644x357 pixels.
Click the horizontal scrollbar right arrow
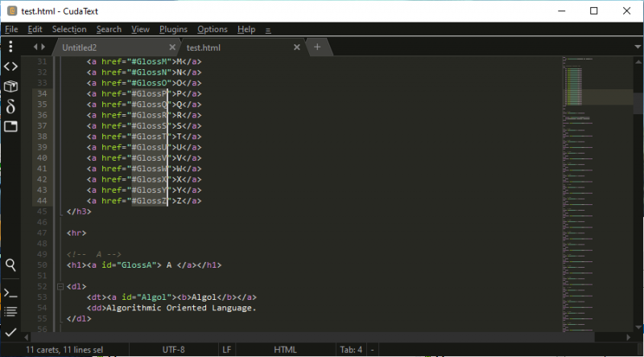point(629,338)
